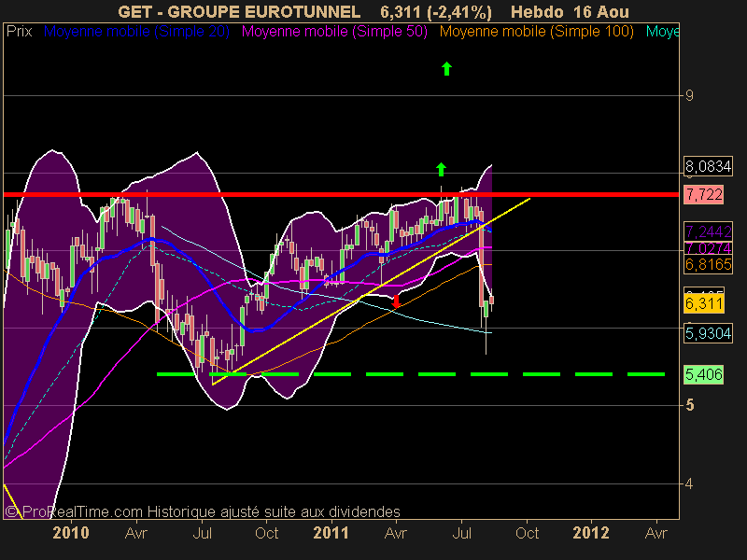
Task: Select the Moyenne mobile (Simple 100) legend
Action: coord(536,32)
